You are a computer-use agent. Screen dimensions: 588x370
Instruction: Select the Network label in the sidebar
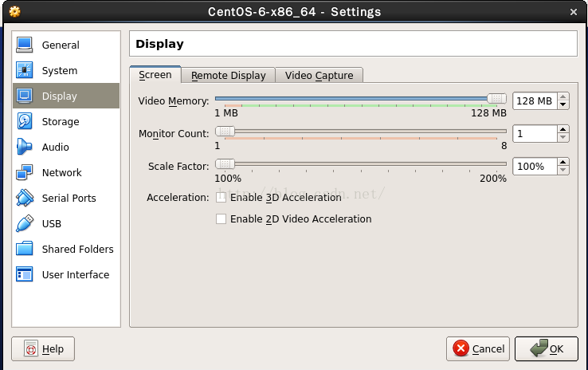click(x=62, y=172)
